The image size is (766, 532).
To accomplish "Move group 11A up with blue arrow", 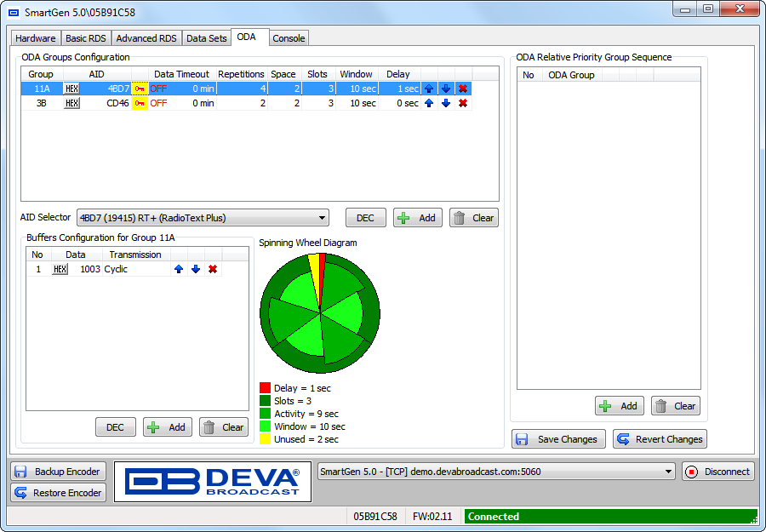I will (429, 89).
